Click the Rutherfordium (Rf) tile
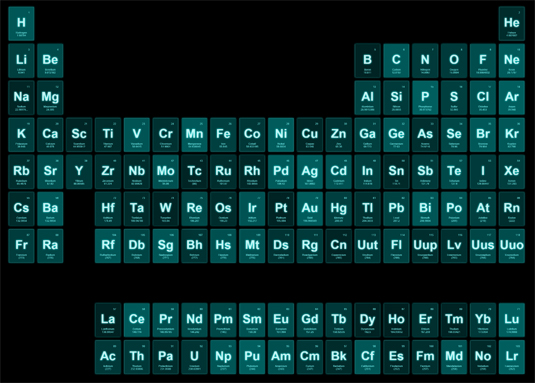This screenshot has height=383, width=535. (108, 246)
